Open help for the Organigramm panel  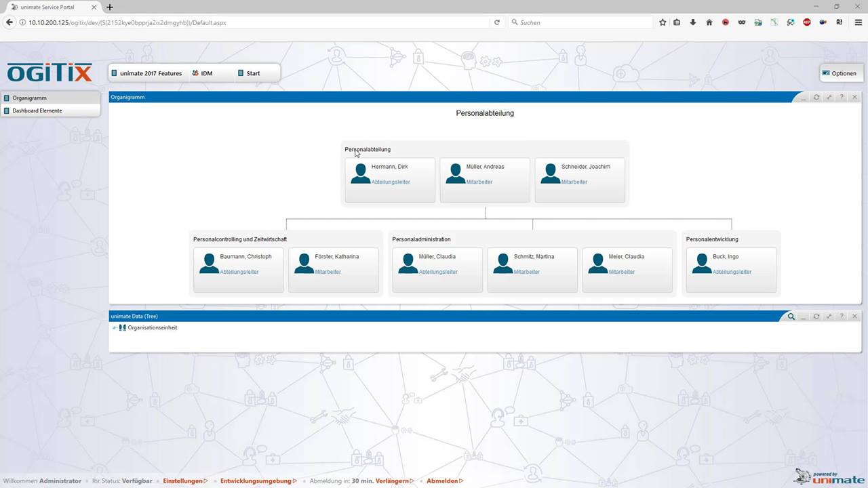click(842, 97)
